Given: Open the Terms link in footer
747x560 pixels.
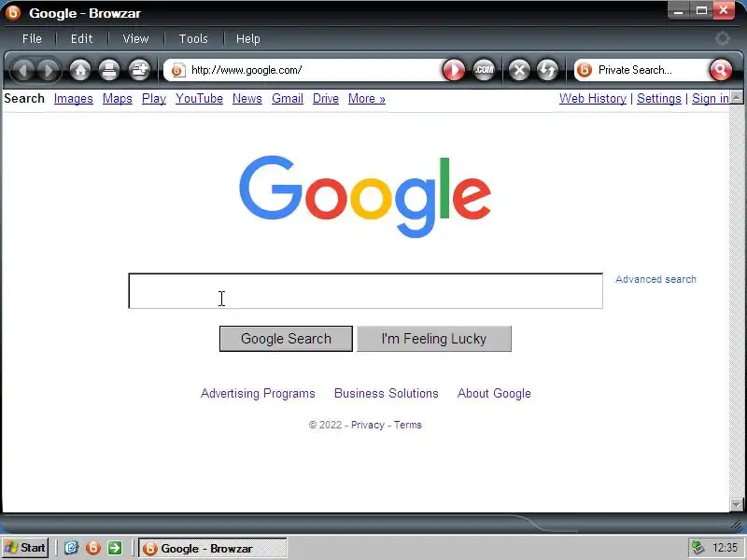Looking at the screenshot, I should (x=407, y=425).
